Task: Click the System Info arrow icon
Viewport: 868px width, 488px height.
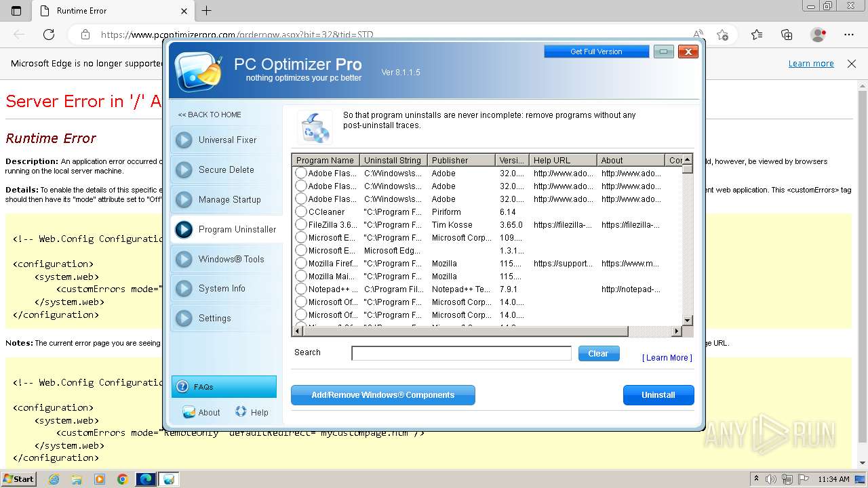Action: point(184,289)
